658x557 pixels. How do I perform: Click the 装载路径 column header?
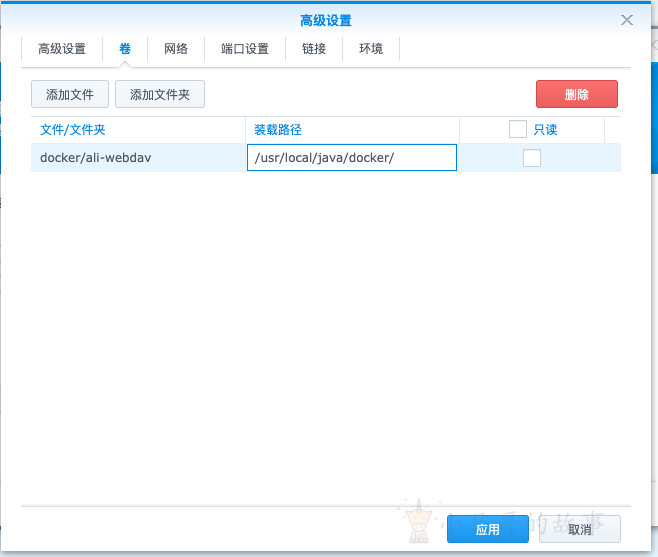(352, 130)
